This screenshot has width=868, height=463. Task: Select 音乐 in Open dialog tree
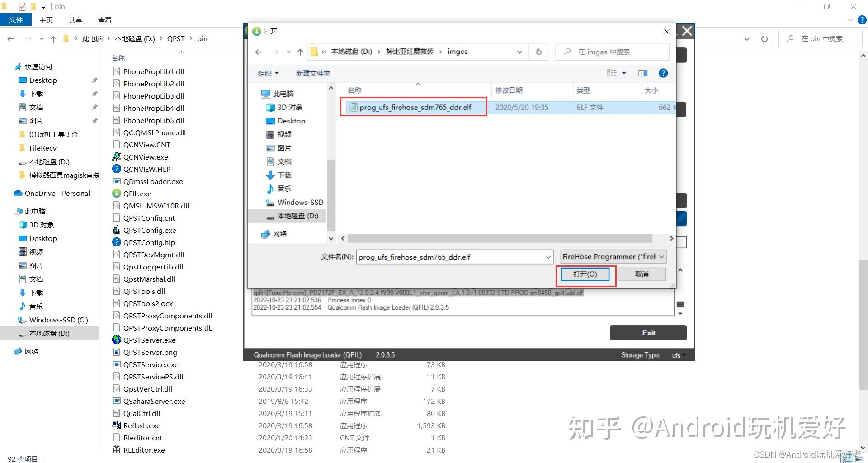click(x=278, y=189)
